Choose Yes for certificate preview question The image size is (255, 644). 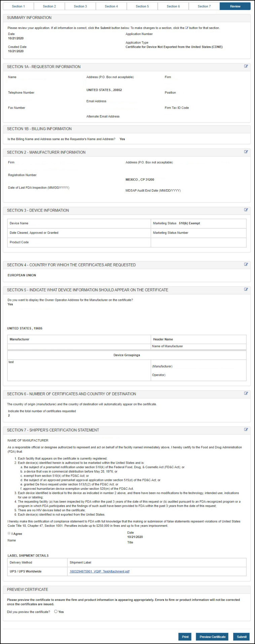(56, 612)
